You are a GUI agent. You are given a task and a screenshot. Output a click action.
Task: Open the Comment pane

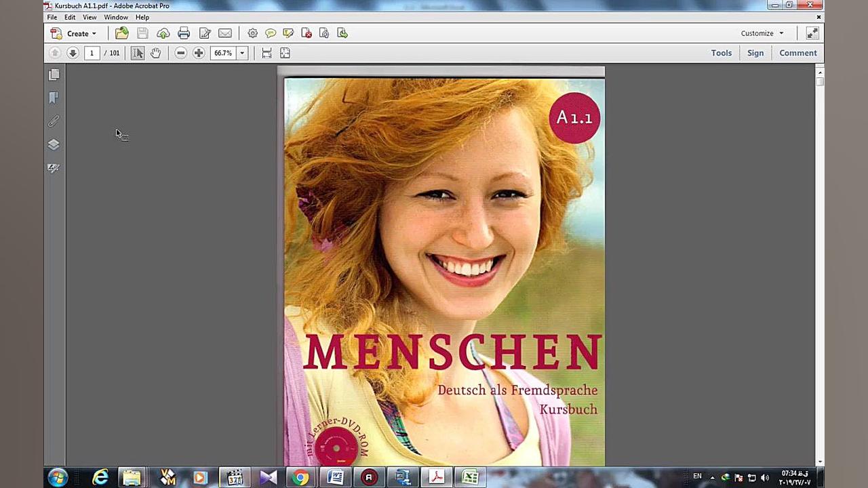[x=798, y=53]
